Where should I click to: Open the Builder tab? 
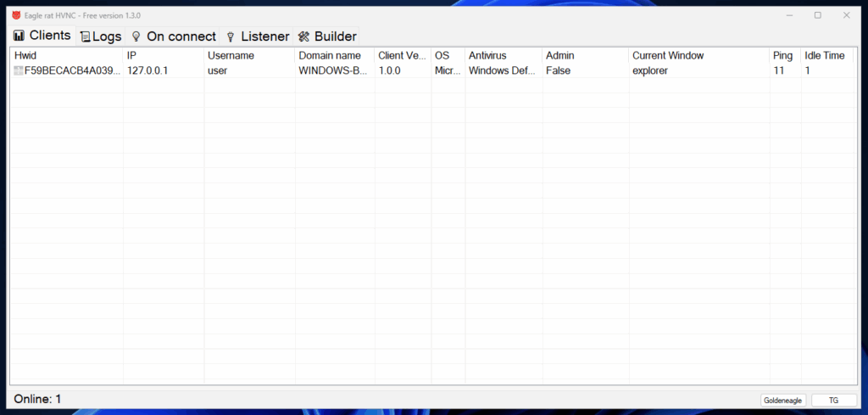point(335,36)
